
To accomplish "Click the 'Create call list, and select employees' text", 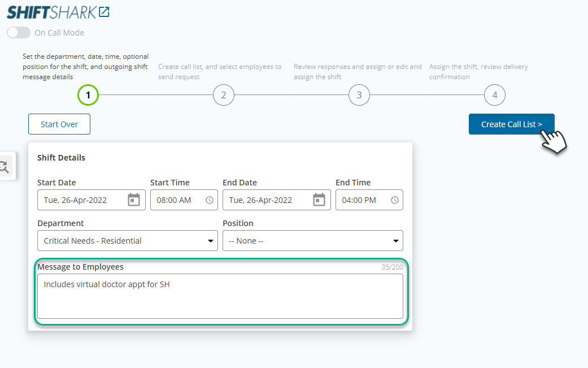I will pyautogui.click(x=220, y=71).
